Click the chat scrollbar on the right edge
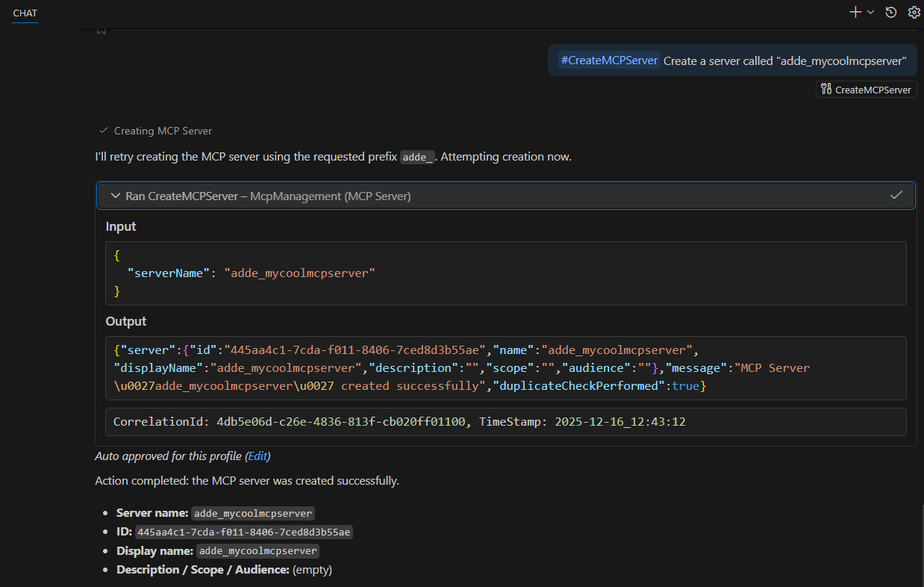The height and width of the screenshot is (587, 924). click(x=921, y=545)
